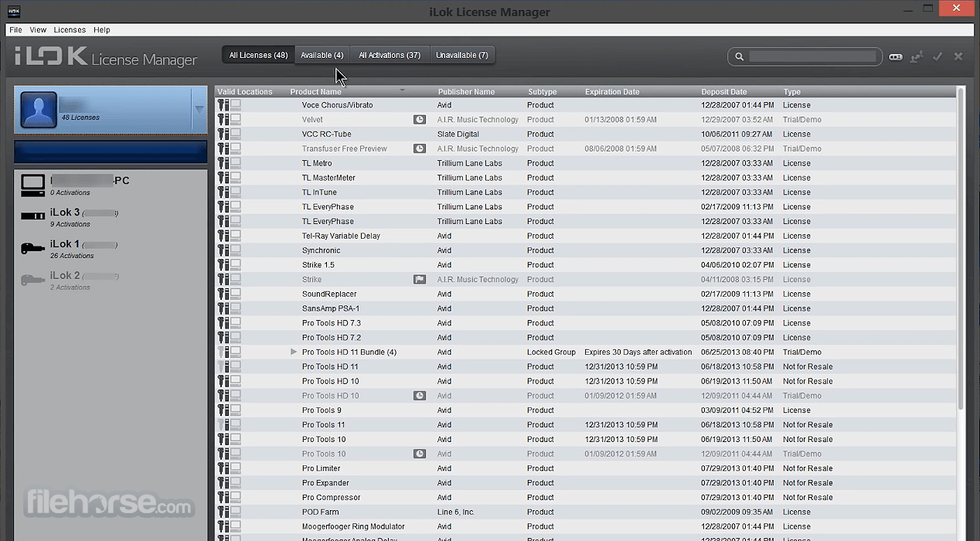Sort by Publisher Name column header

(466, 92)
